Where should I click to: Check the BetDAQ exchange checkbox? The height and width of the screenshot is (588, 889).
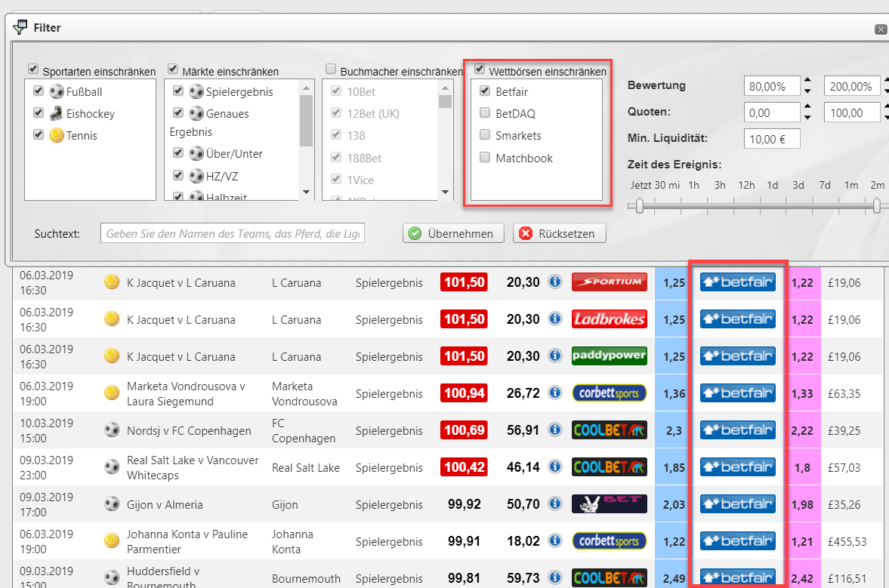485,112
